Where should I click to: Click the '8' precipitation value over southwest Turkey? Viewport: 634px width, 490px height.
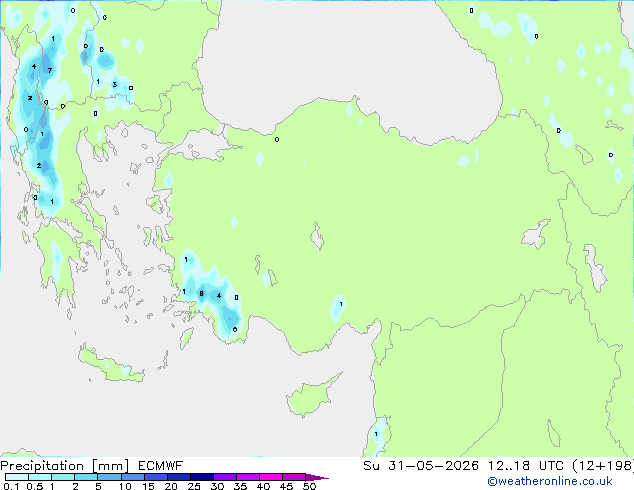click(x=201, y=294)
